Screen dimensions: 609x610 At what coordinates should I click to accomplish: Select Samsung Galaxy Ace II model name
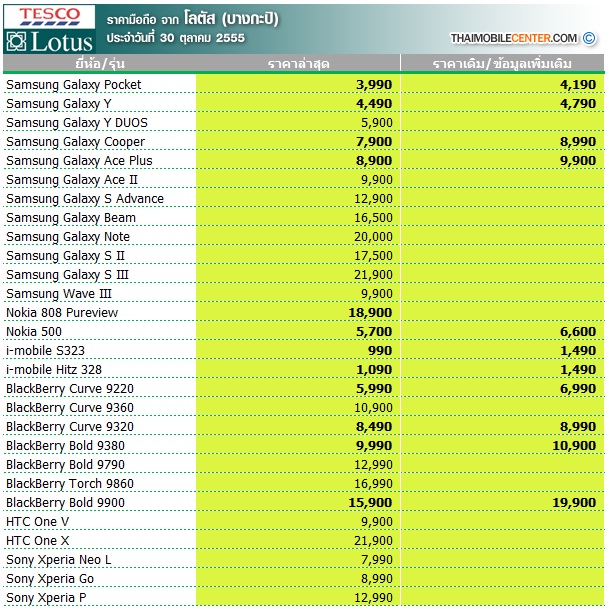click(72, 179)
